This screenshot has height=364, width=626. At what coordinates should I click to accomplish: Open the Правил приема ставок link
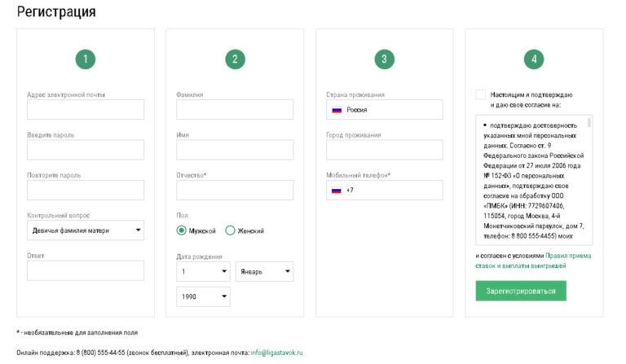(533, 261)
